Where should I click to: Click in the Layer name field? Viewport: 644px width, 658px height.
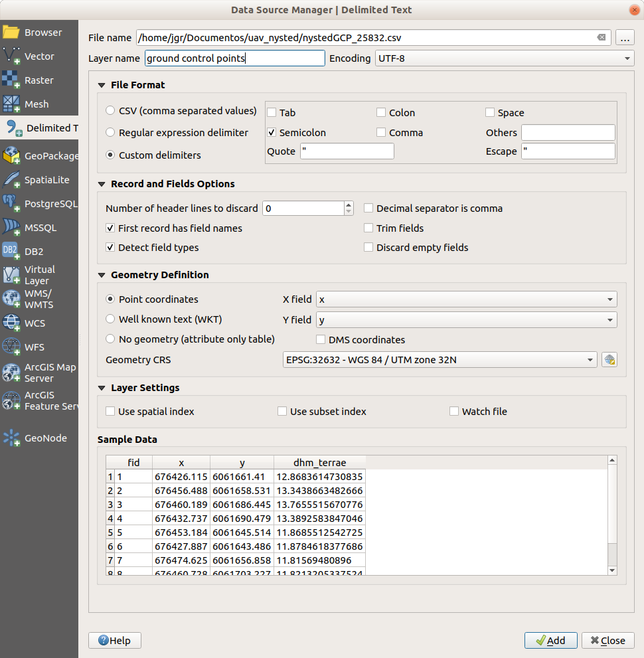234,58
